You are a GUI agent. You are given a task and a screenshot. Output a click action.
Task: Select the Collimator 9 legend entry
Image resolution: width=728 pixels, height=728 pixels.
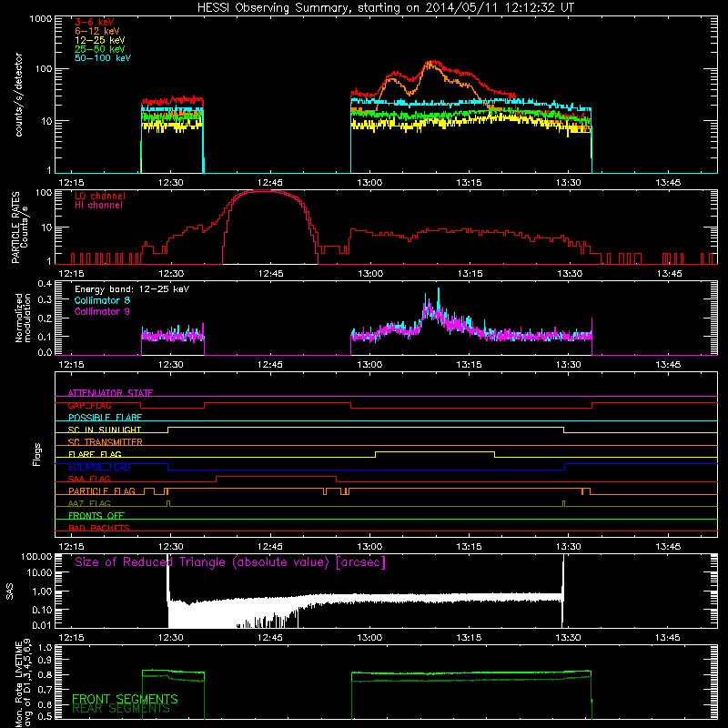pyautogui.click(x=102, y=311)
